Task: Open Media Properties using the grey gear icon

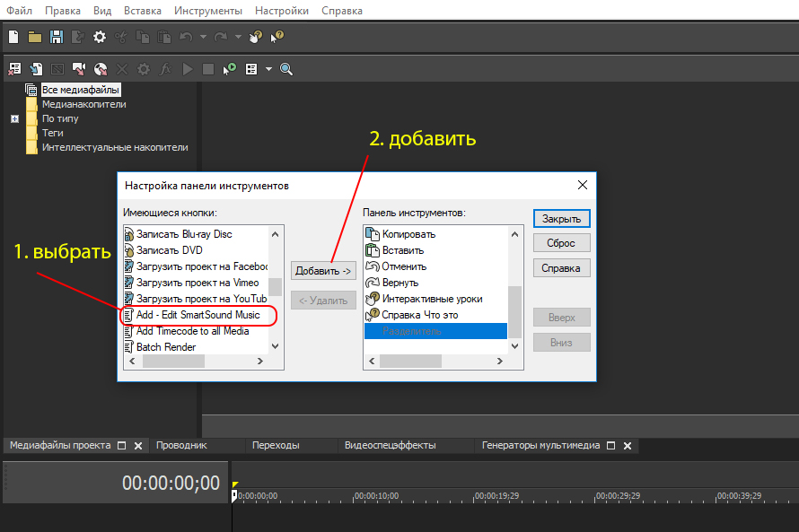Action: [x=144, y=69]
